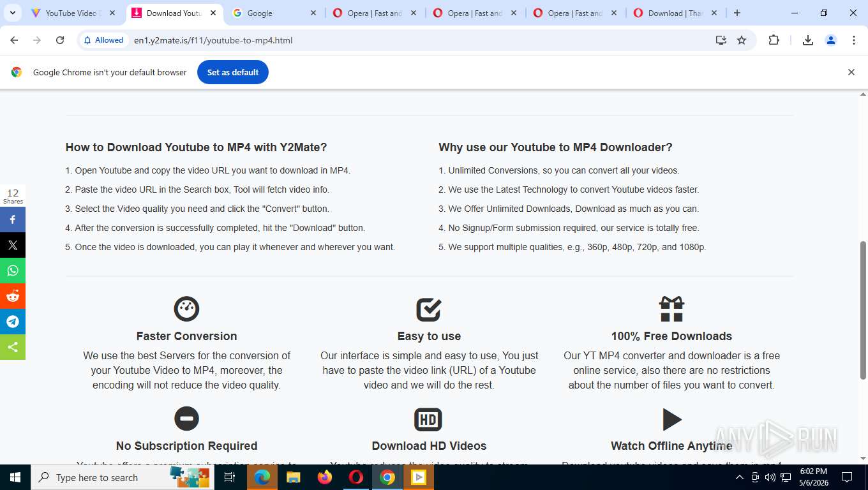The width and height of the screenshot is (868, 490).
Task: Open the Extensions puzzle icon
Action: (774, 40)
